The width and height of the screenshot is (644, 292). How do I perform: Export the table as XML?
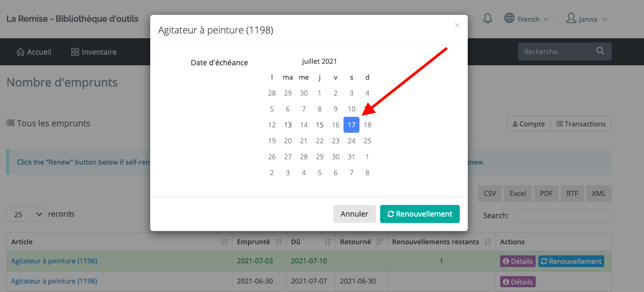598,193
